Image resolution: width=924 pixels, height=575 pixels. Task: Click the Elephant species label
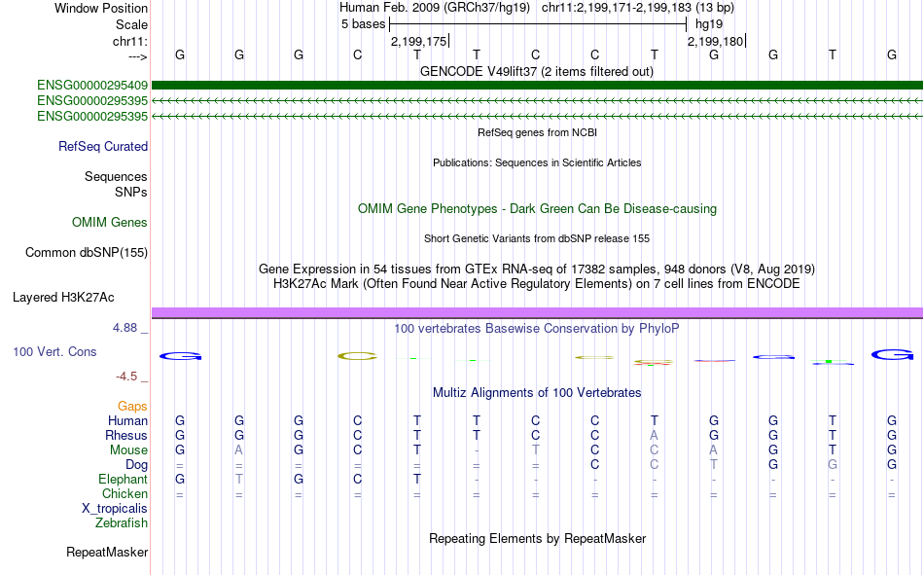pos(123,479)
